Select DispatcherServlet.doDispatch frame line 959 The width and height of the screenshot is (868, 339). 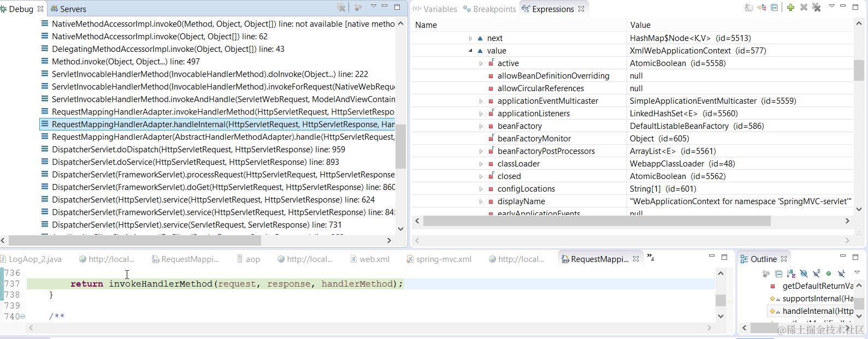tap(198, 150)
